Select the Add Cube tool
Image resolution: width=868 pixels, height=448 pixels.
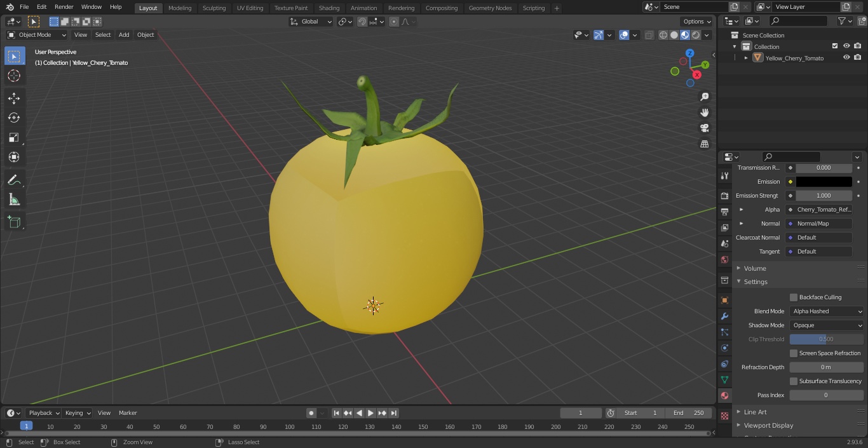click(x=14, y=222)
